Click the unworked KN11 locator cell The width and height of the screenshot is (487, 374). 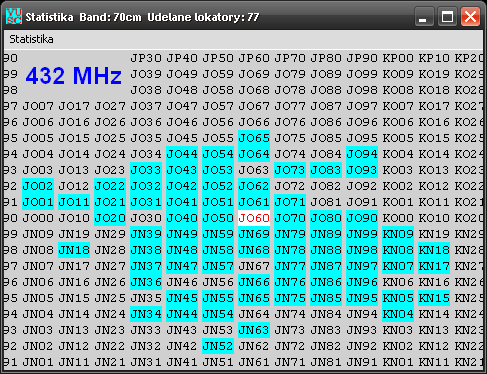pos(434,362)
